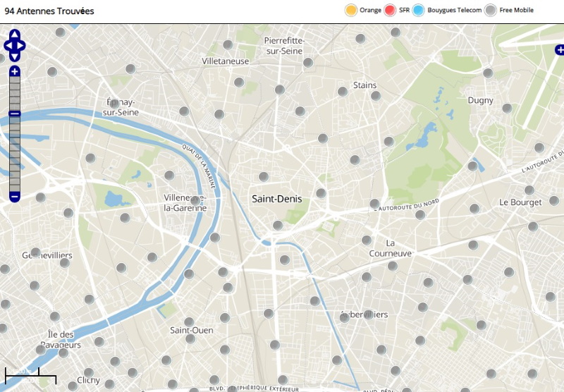Select the antenna marker left of the La Courneuve label
Viewport: 564px width, 392px height.
[367, 240]
